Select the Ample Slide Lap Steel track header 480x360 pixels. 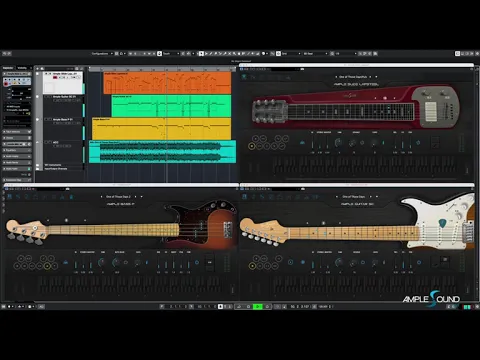[63, 83]
